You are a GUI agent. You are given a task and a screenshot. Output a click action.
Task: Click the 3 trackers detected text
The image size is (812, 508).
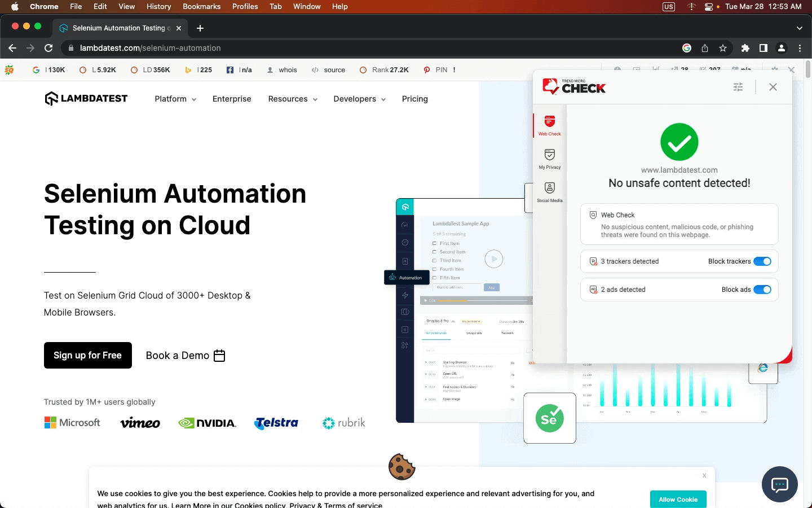tap(629, 261)
